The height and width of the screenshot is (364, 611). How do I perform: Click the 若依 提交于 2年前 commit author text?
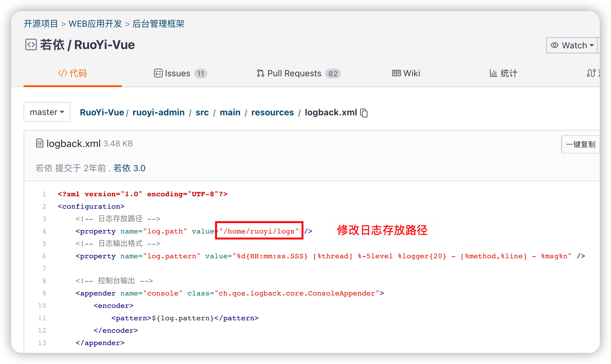[71, 168]
